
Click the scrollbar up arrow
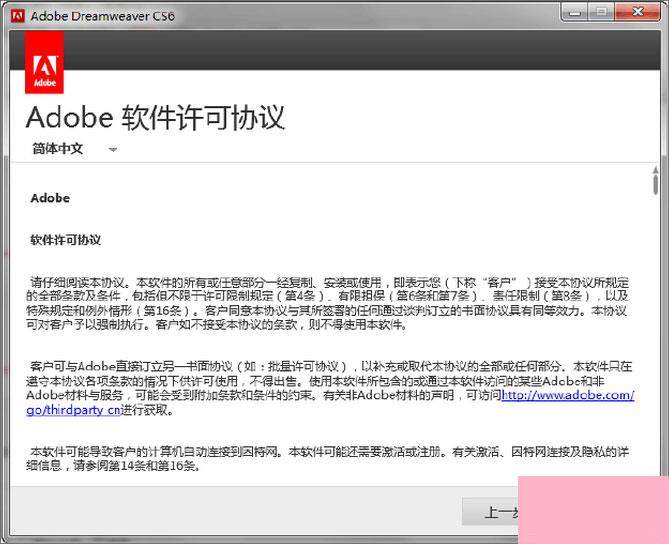[655, 170]
